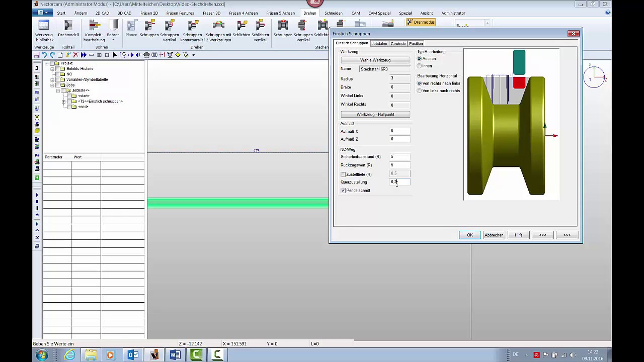The height and width of the screenshot is (362, 644).
Task: Collapse the Jobs tree node
Action: click(52, 85)
